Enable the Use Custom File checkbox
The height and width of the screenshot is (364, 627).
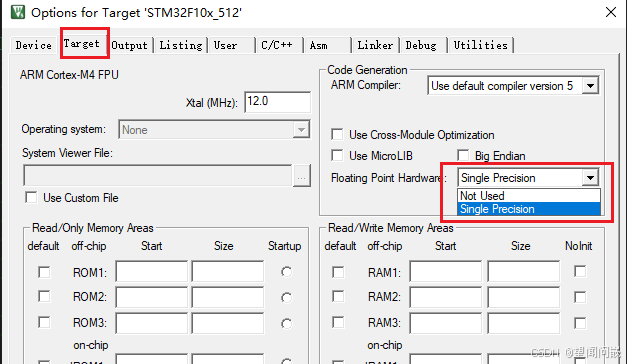pos(31,198)
